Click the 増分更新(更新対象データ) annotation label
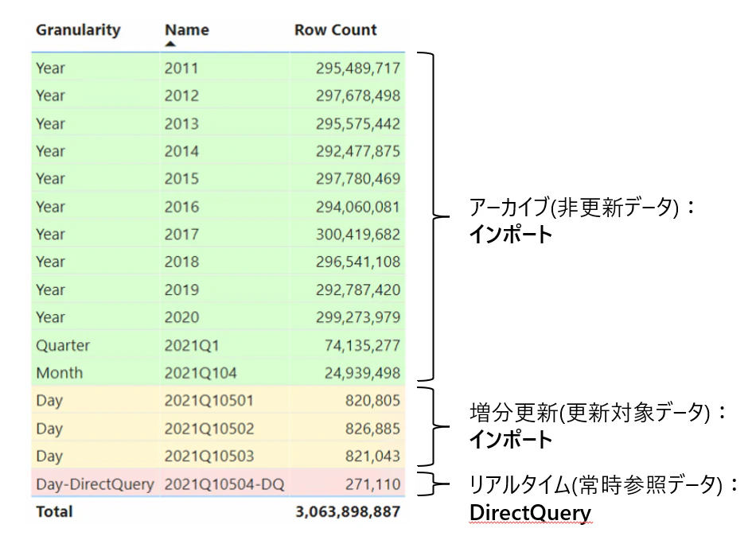This screenshot has width=756, height=540. 598,413
